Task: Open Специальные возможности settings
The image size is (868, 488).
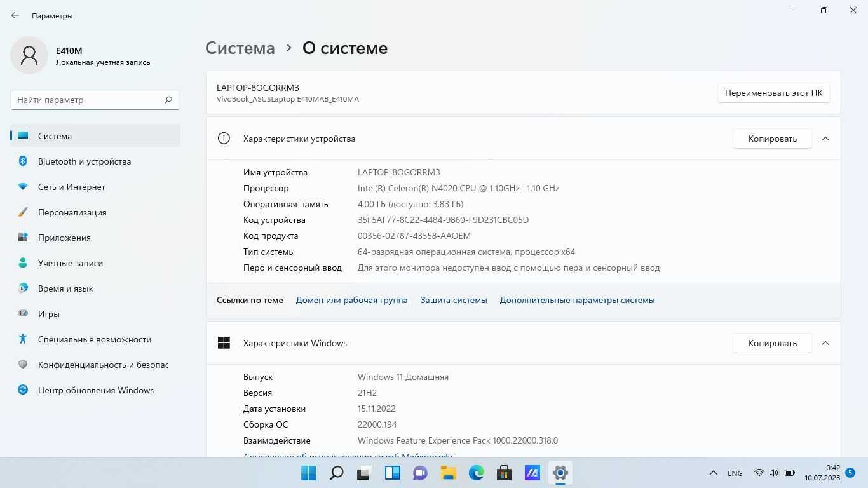Action: (95, 339)
